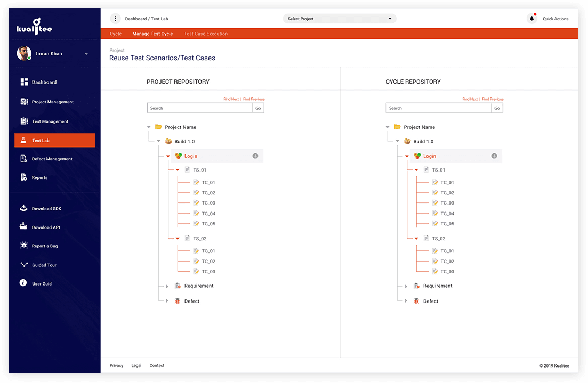Open the three-dot menu beside breadcrumb
Viewport: 588px width, 383px height.
[x=115, y=18]
